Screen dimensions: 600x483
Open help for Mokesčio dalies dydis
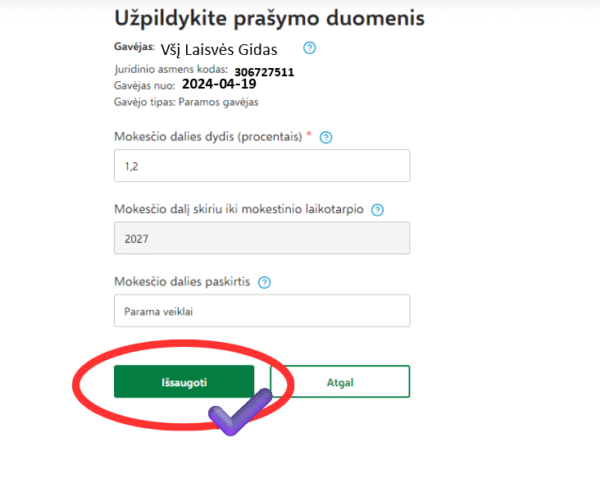click(x=326, y=137)
